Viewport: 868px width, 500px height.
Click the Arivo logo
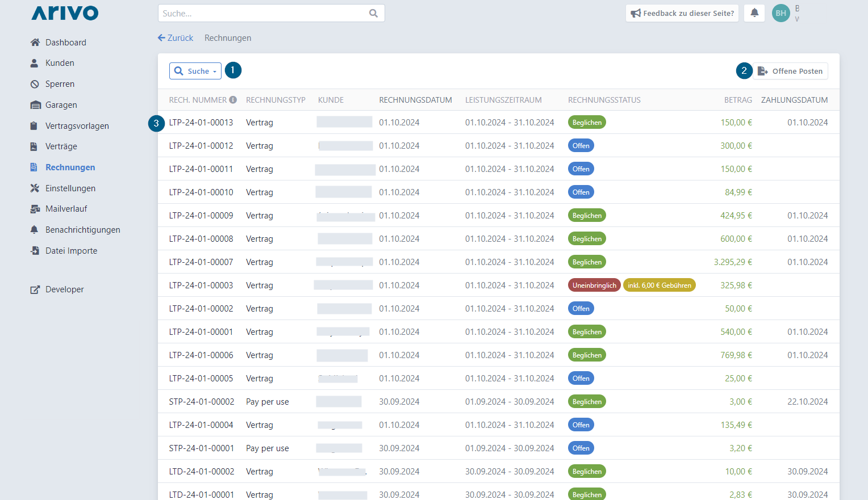(x=65, y=13)
